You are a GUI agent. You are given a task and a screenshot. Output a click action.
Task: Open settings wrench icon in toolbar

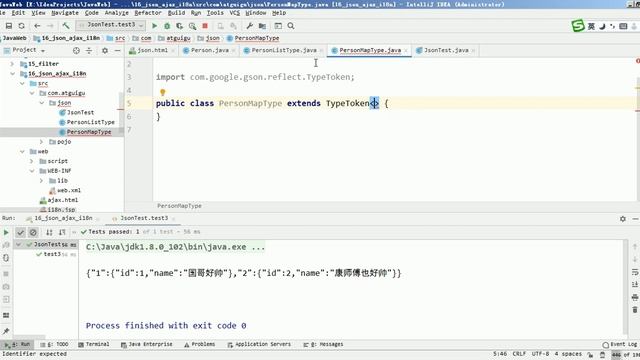249,26
